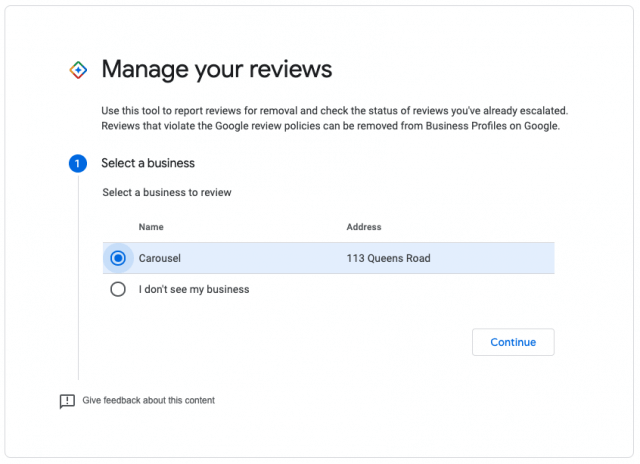Click the description paragraph about reporting reviews
This screenshot has width=640, height=464.
click(x=335, y=118)
